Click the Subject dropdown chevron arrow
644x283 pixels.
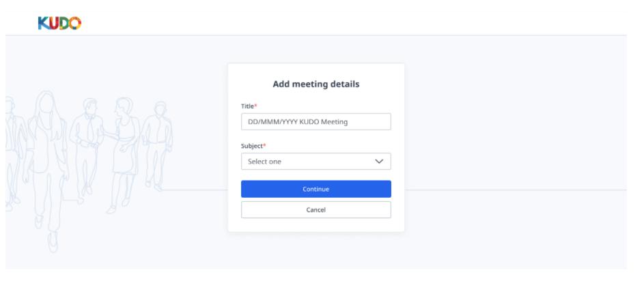[379, 161]
